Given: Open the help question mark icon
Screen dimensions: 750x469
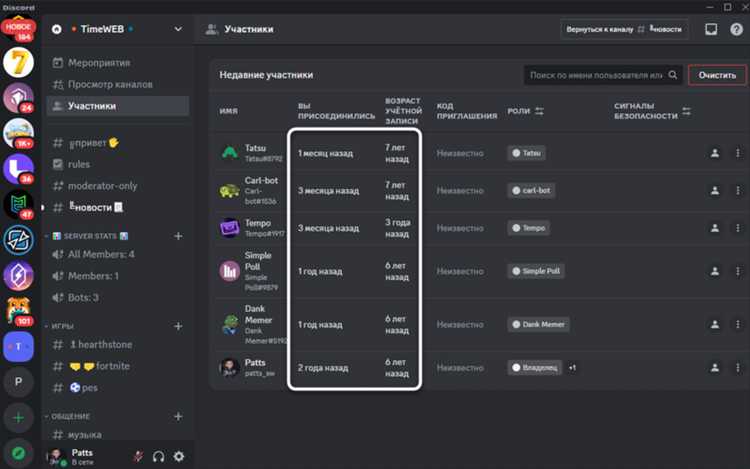Looking at the screenshot, I should [736, 29].
